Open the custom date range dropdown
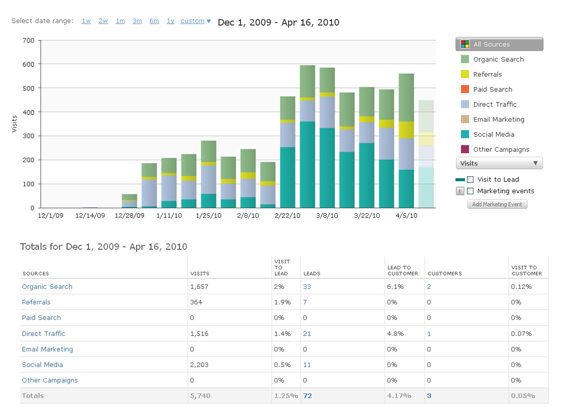The image size is (587, 412). click(x=195, y=21)
